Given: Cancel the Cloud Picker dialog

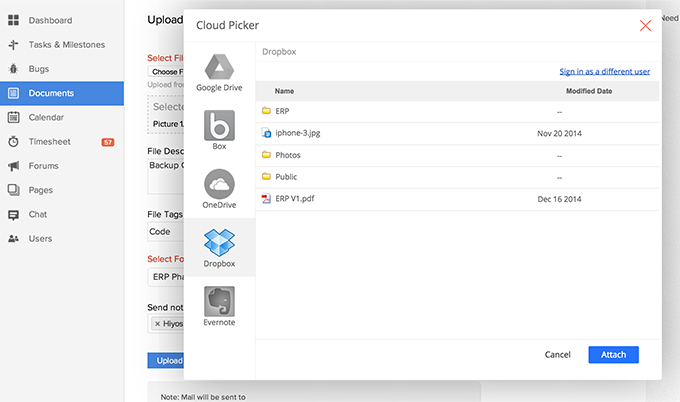Looking at the screenshot, I should (x=557, y=355).
